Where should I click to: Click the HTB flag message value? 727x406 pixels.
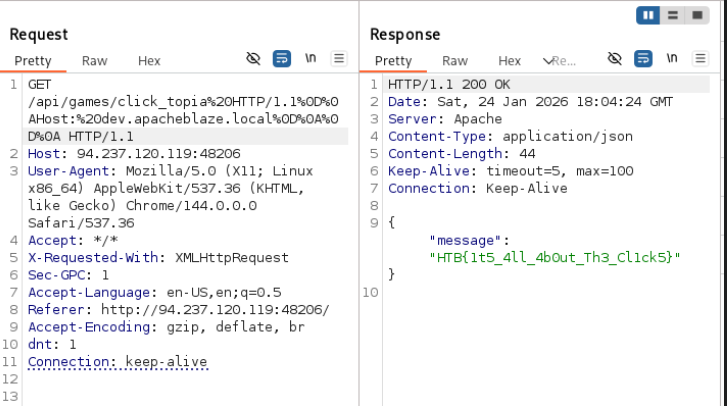[554, 257]
